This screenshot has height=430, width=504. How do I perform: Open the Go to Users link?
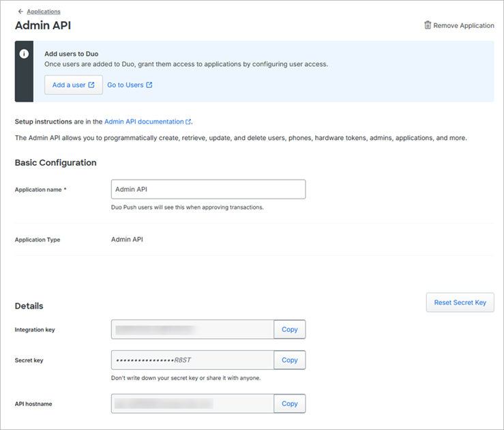tap(130, 85)
